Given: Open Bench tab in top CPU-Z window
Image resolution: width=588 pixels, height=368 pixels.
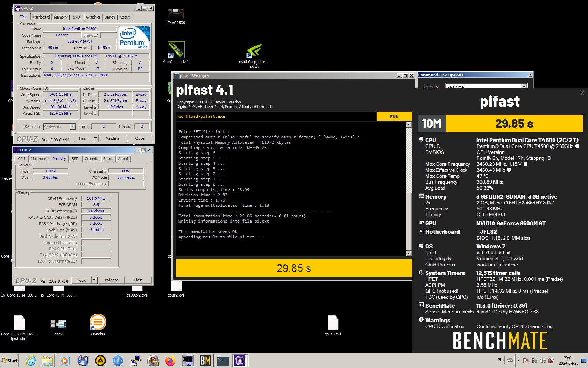Looking at the screenshot, I should 110,17.
